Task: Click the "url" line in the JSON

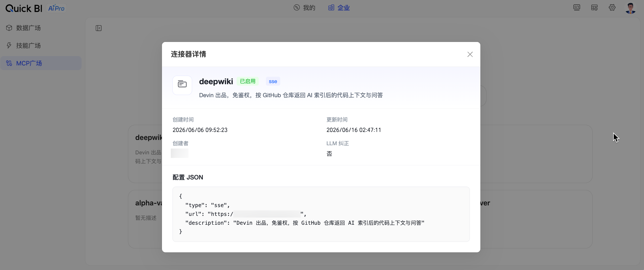Action: pyautogui.click(x=246, y=214)
